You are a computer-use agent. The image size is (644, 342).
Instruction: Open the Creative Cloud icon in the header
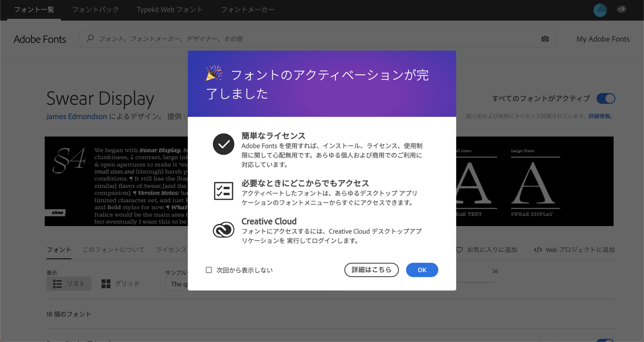[x=621, y=10]
